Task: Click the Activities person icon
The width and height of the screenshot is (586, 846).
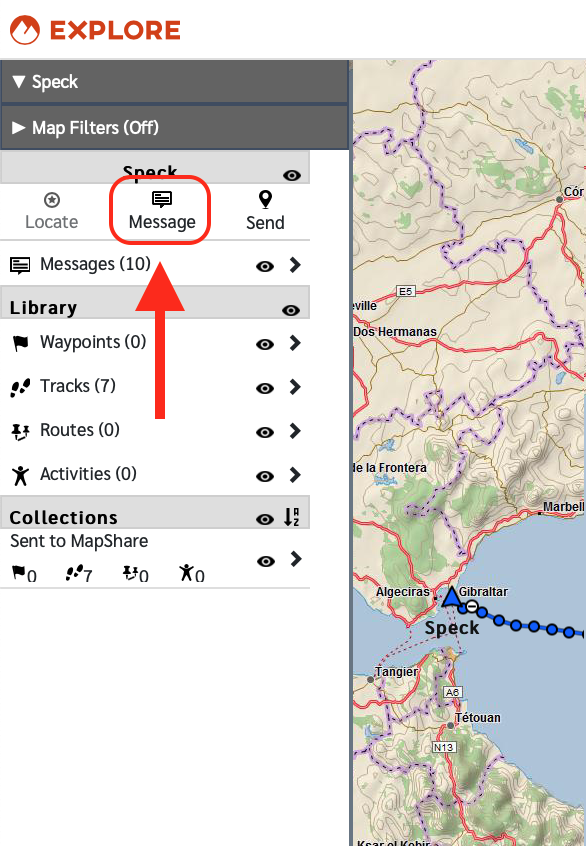Action: 21,475
